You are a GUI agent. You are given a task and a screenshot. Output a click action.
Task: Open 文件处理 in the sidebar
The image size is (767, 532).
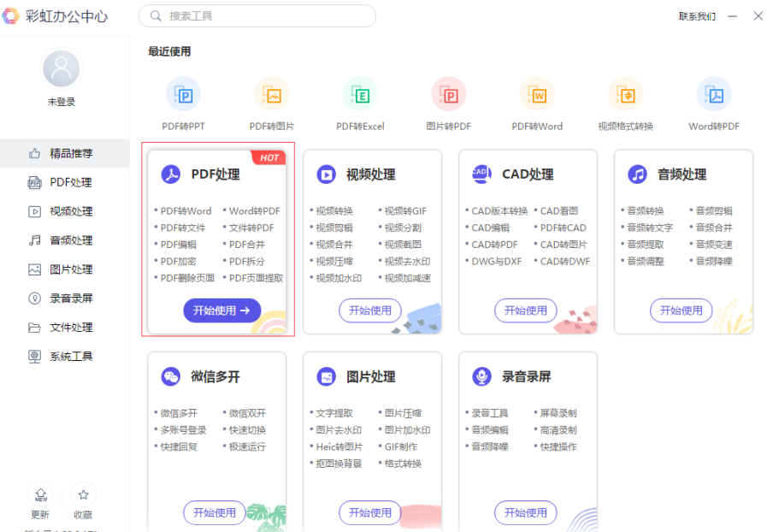click(65, 328)
